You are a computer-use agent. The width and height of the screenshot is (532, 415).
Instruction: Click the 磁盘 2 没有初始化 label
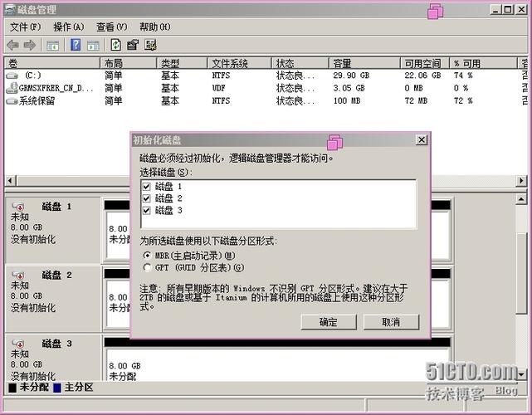[x=33, y=308]
